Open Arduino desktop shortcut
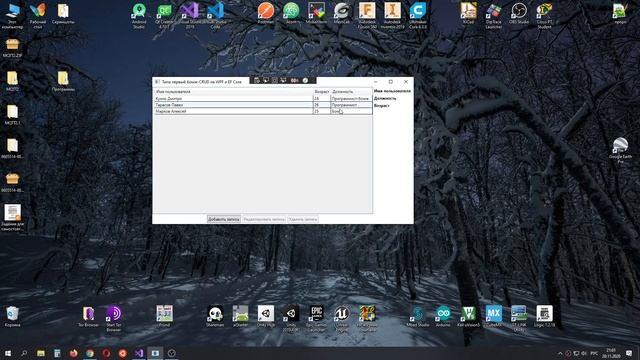This screenshot has width=640, height=360. pos(443,316)
